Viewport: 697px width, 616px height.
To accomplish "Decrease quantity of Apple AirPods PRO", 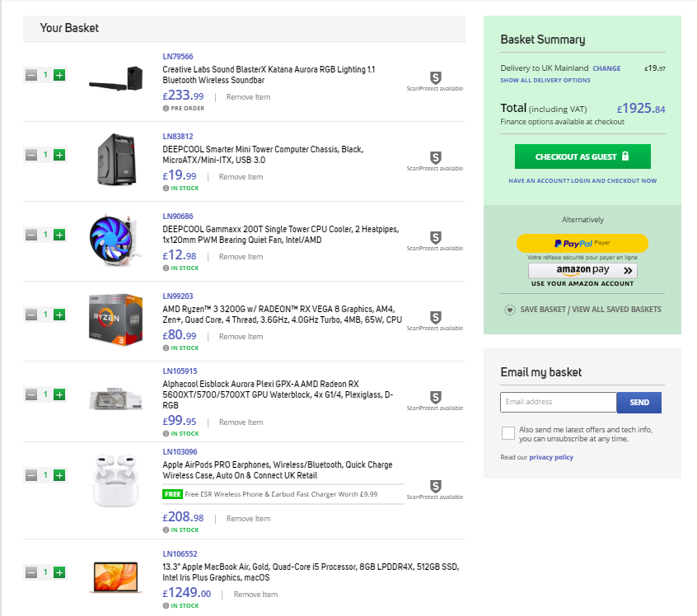I will 31,475.
